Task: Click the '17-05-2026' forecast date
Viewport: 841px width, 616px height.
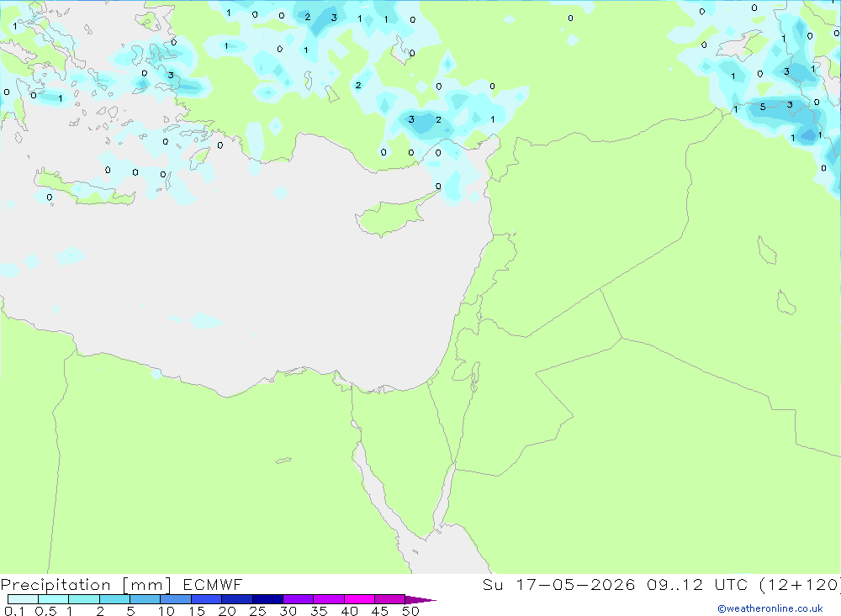Action: [x=575, y=584]
